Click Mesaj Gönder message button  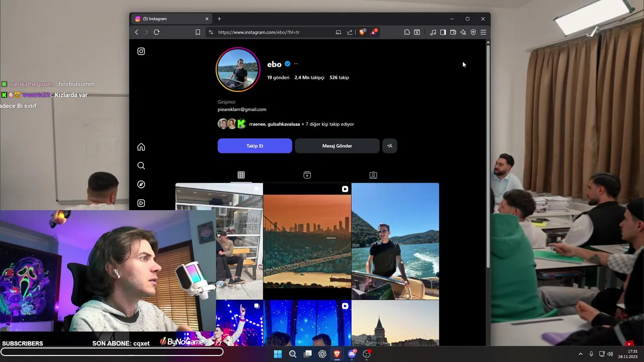(x=337, y=146)
